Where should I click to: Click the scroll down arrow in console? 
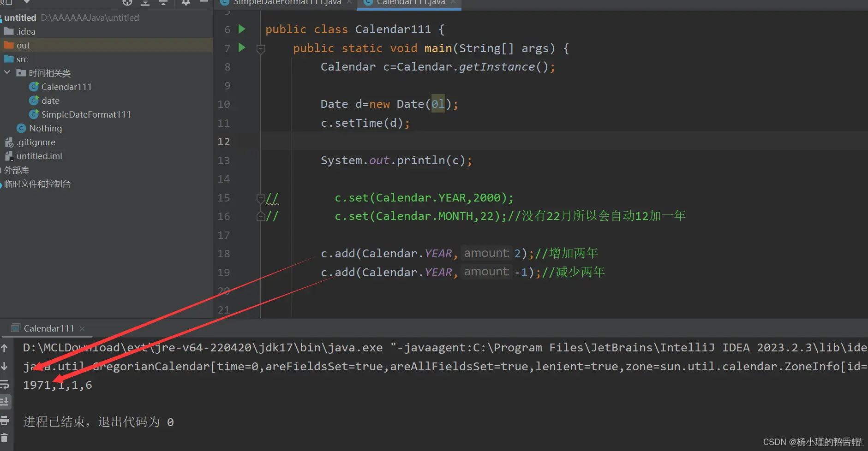[x=5, y=366]
